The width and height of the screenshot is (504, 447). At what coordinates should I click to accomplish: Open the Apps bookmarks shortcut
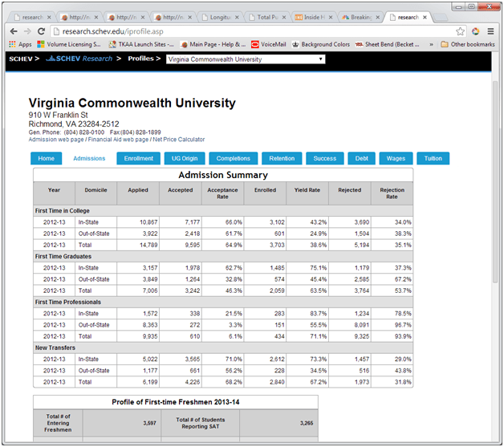[20, 44]
